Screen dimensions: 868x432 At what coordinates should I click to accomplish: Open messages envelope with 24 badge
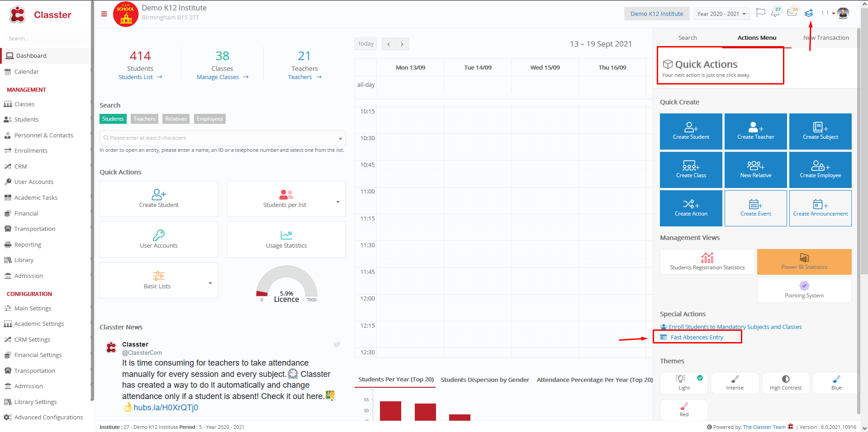click(792, 12)
